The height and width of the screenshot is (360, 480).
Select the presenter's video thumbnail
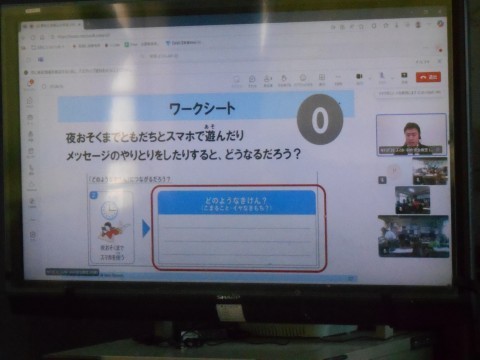click(411, 135)
